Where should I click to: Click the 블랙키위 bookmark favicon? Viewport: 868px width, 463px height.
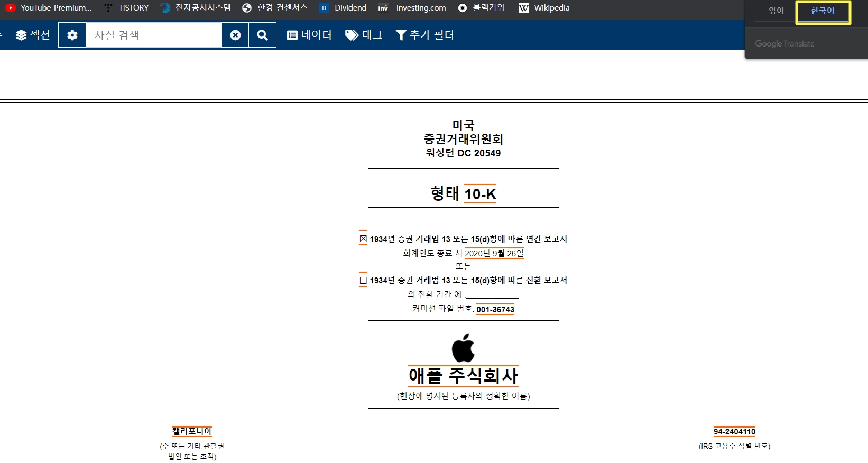[463, 8]
